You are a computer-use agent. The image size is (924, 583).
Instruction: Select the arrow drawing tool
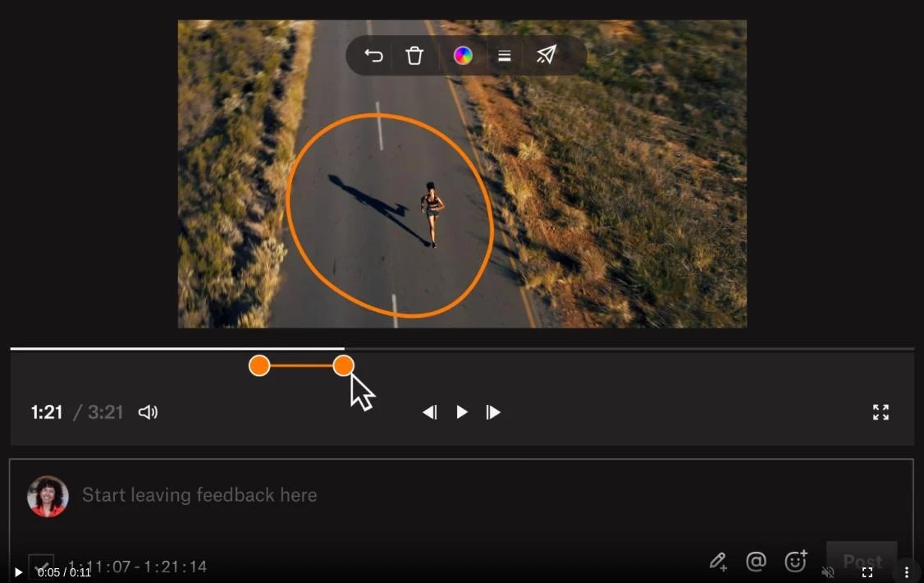[547, 55]
